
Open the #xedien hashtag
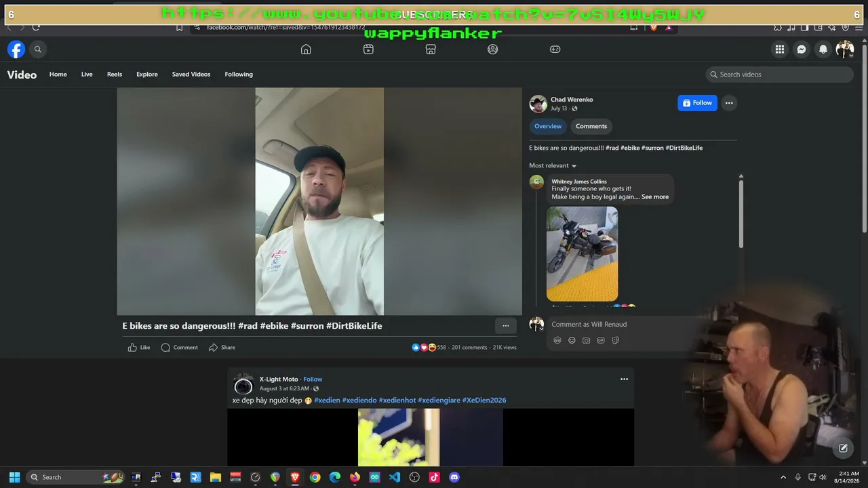coord(326,401)
